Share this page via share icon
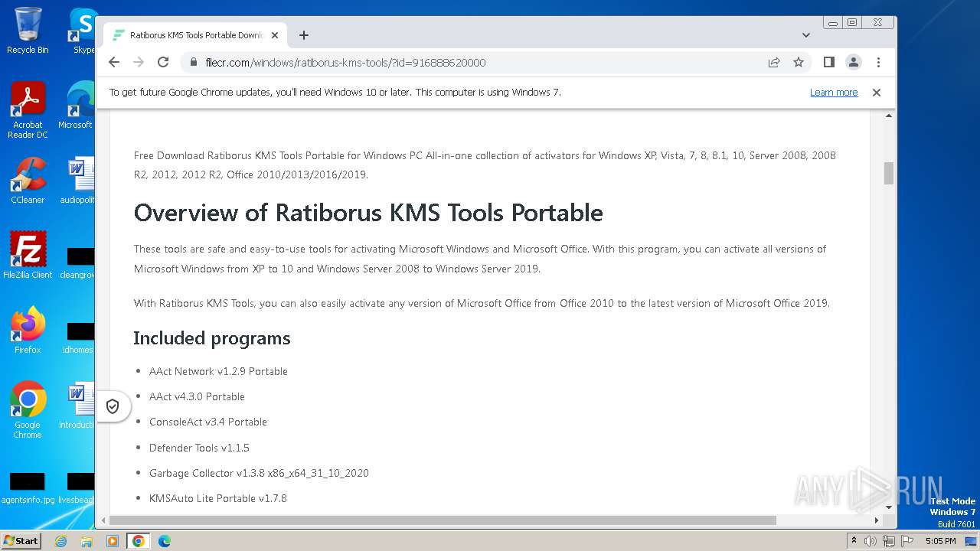Image resolution: width=980 pixels, height=551 pixels. [x=774, y=63]
